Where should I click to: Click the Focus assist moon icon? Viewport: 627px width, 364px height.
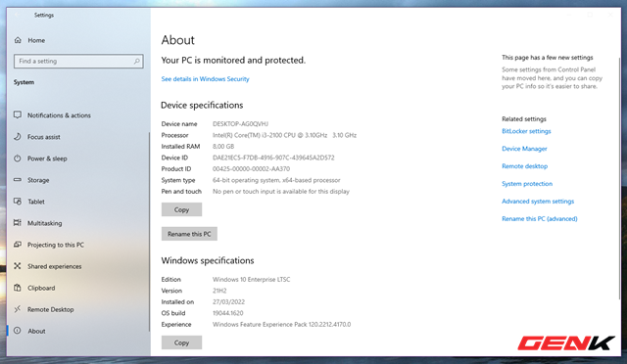pos(18,137)
